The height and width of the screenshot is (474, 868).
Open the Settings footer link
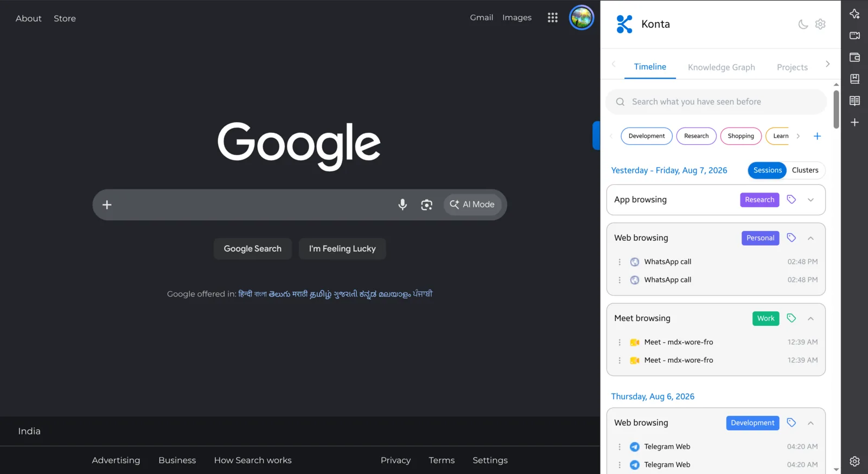(490, 460)
